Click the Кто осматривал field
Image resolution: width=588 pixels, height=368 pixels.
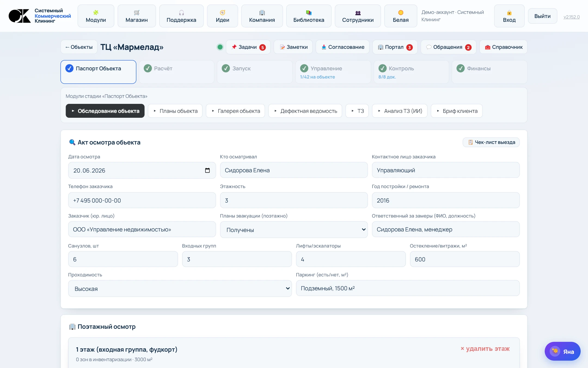(x=294, y=170)
